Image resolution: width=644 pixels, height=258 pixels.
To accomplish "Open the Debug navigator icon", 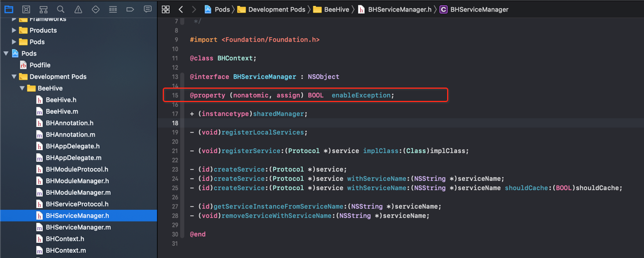I will click(x=113, y=9).
